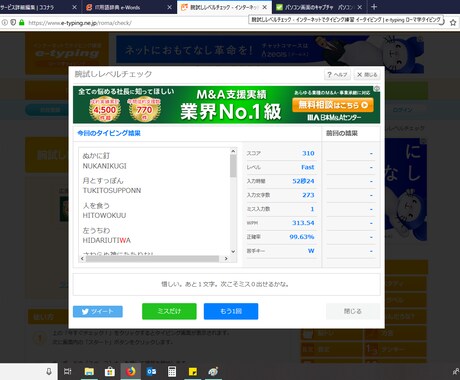Click the results list horizontal scroll left arrow
The height and width of the screenshot is (380, 460).
coord(82,258)
